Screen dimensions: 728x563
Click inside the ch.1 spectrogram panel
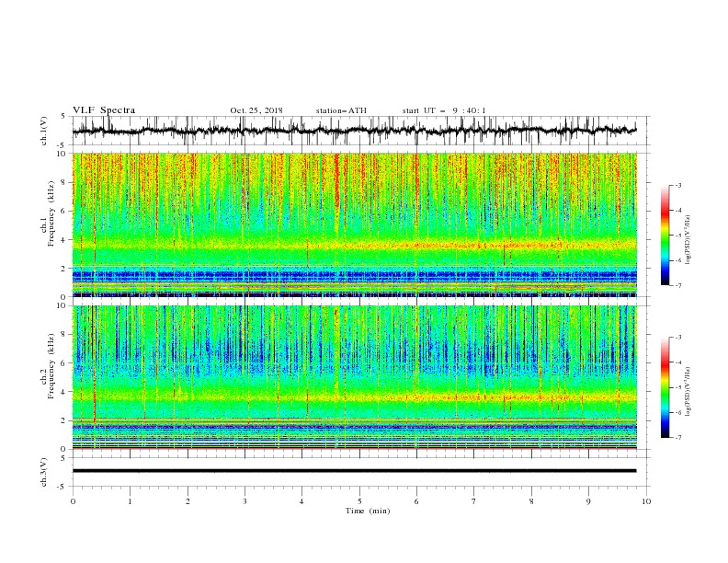point(355,224)
